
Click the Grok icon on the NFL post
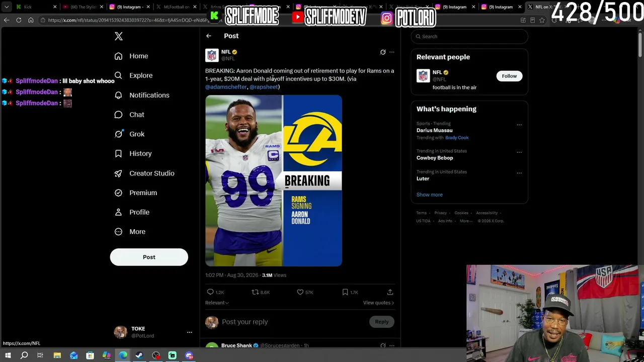pos(383,52)
